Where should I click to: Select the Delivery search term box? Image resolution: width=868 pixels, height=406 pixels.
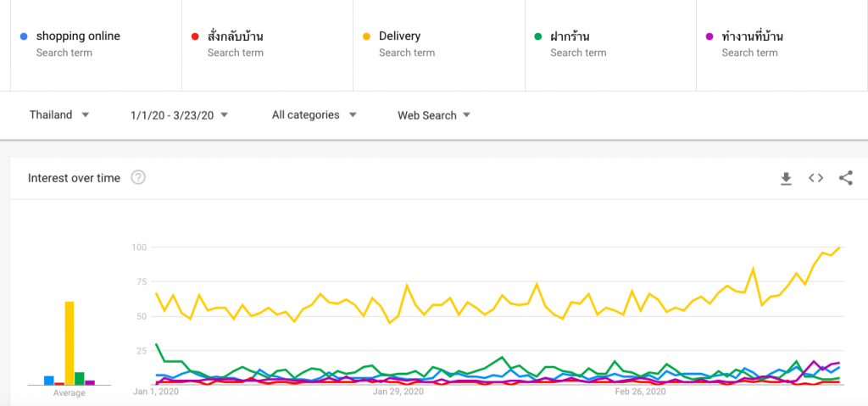pyautogui.click(x=439, y=45)
